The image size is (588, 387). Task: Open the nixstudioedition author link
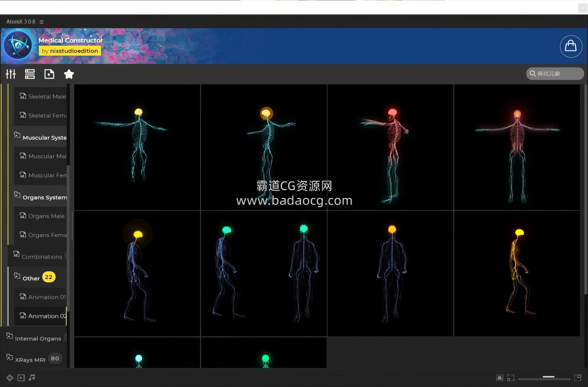[x=70, y=51]
